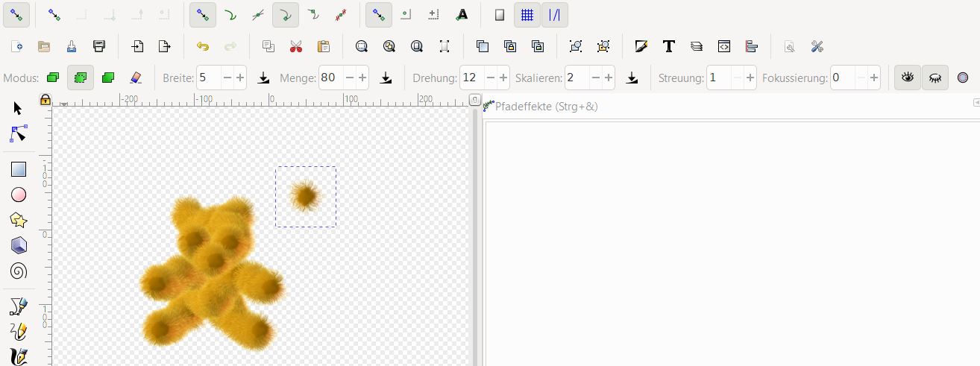Toggle snapping to the page border

(x=500, y=14)
